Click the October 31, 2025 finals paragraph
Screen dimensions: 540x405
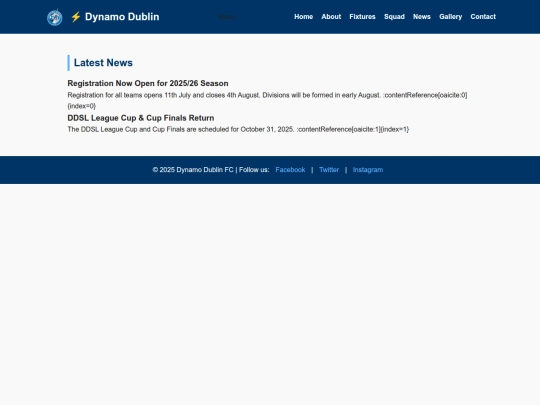tap(238, 129)
